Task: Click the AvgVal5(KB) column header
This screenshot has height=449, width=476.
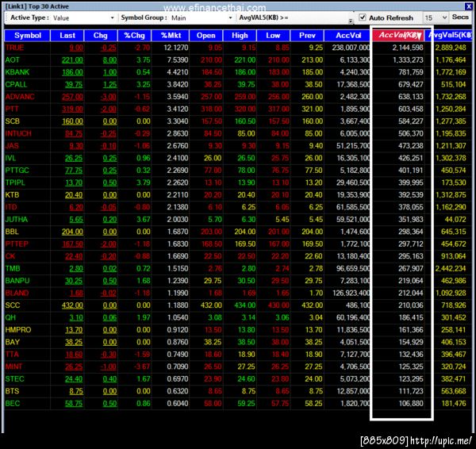Action: [x=450, y=35]
